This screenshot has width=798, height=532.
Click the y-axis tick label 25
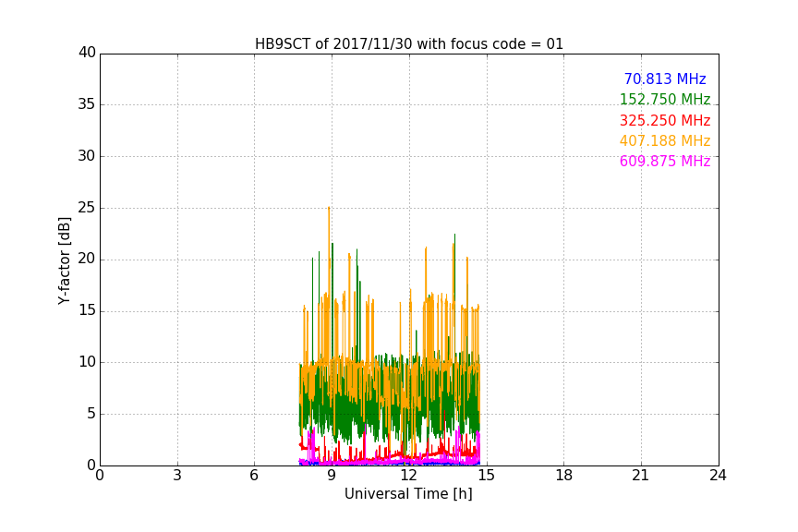pos(87,208)
